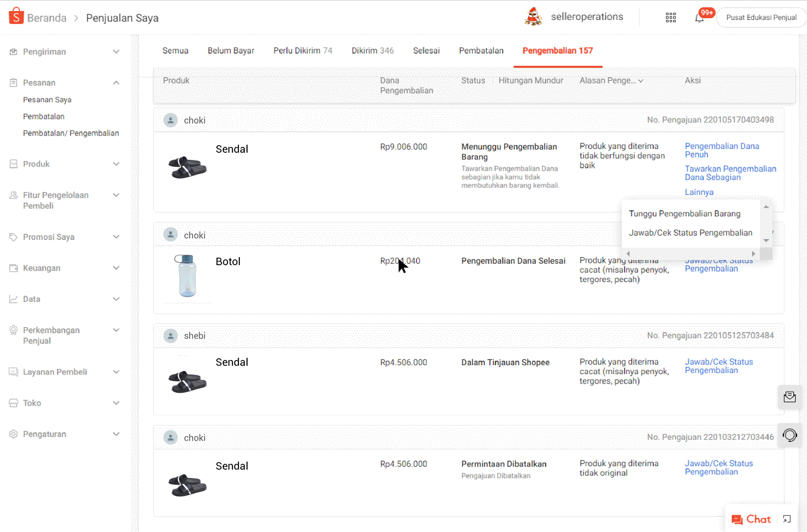
Task: Click the floating headset icon on right edge
Action: pos(790,435)
